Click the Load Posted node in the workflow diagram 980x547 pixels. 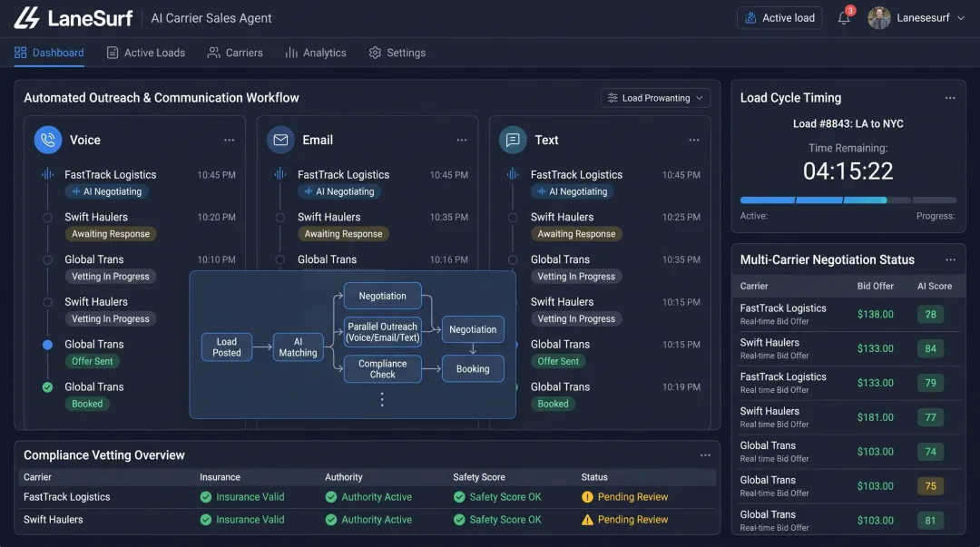tap(227, 347)
